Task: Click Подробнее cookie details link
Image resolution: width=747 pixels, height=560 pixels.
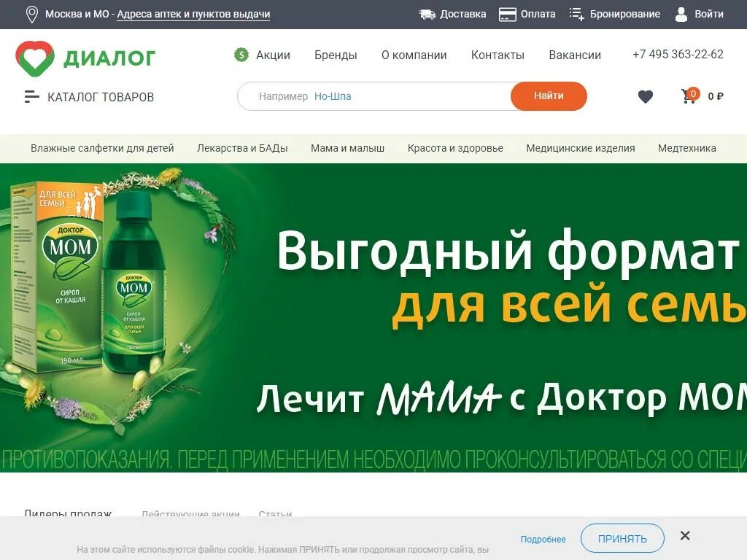Action: pyautogui.click(x=543, y=539)
